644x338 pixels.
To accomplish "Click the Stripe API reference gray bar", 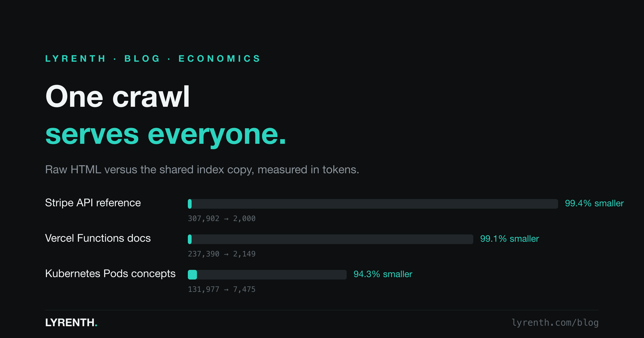I will pyautogui.click(x=373, y=204).
